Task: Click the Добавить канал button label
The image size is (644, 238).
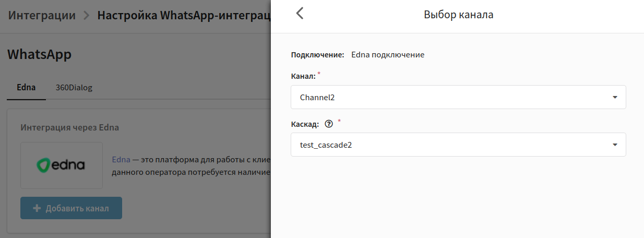Action: coord(77,208)
